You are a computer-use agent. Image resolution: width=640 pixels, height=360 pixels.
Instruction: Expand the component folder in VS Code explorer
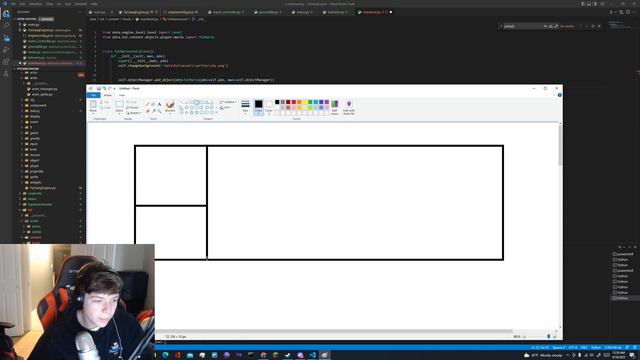click(38, 105)
